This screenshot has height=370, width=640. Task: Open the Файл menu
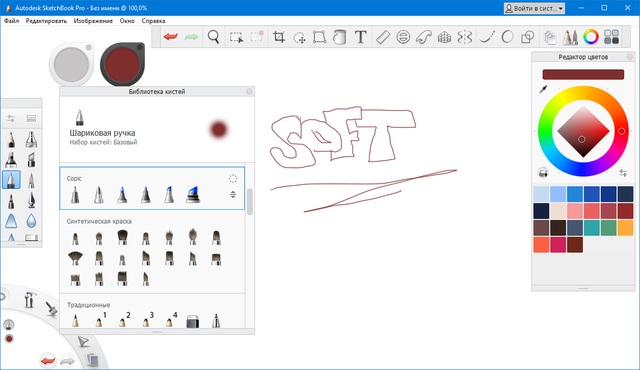click(11, 20)
